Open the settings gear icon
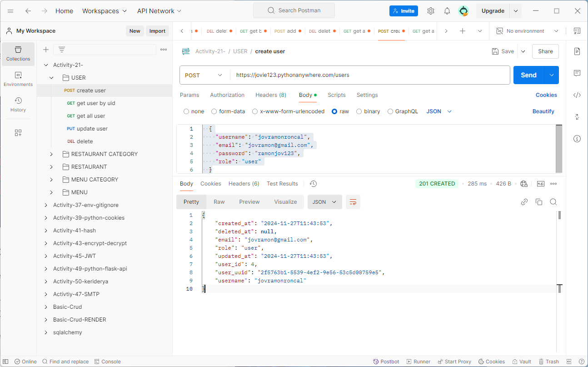Viewport: 588px width, 367px height. tap(431, 11)
